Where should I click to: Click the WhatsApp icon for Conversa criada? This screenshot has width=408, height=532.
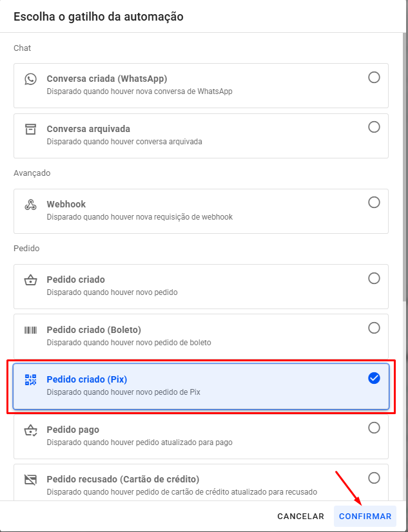[31, 79]
